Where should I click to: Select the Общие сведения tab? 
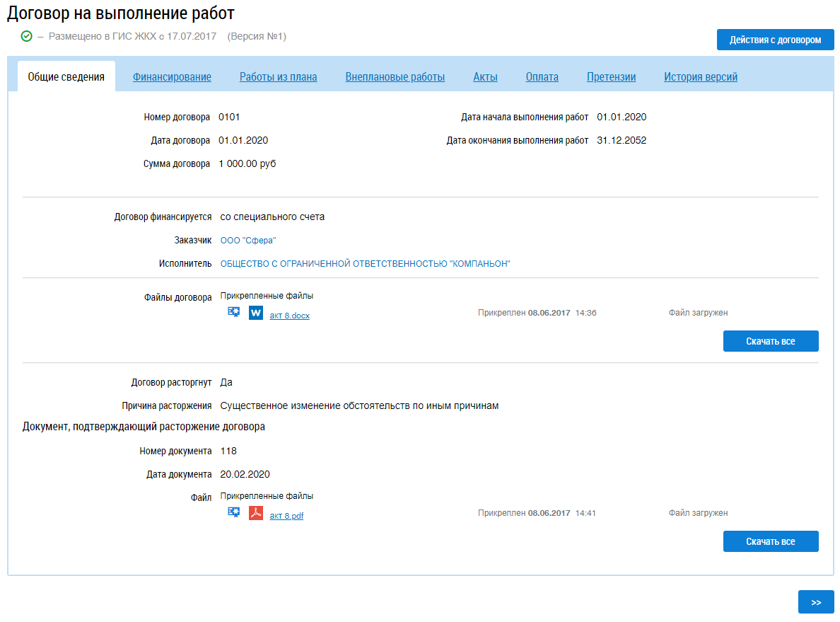[66, 77]
